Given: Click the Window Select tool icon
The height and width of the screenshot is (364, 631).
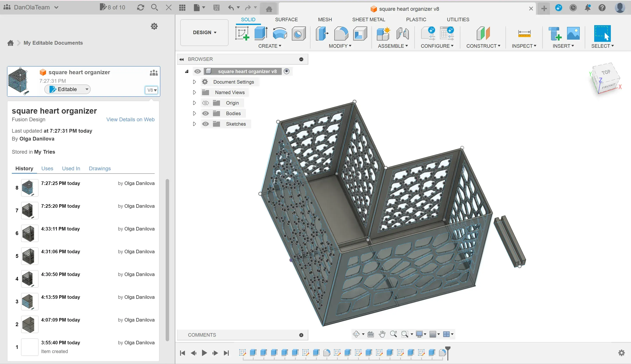Looking at the screenshot, I should 602,33.
